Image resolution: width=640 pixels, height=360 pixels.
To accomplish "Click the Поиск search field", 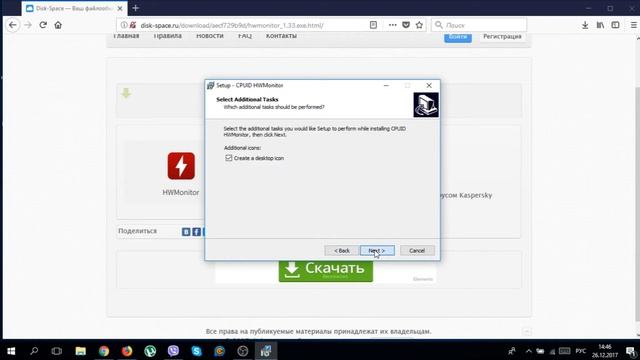I will click(x=478, y=25).
